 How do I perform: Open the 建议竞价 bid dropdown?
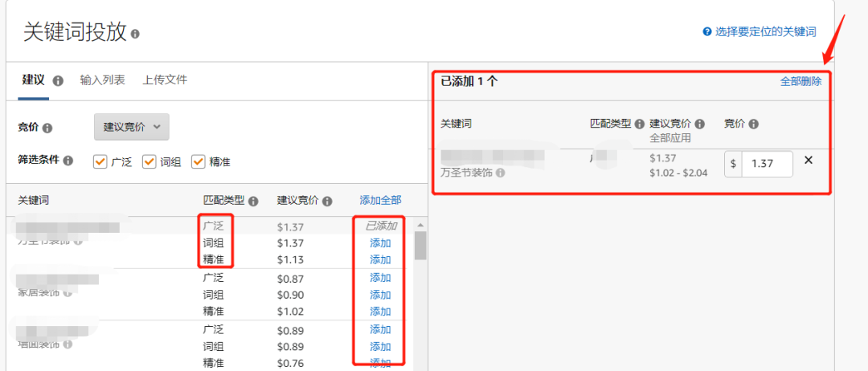[x=132, y=127]
